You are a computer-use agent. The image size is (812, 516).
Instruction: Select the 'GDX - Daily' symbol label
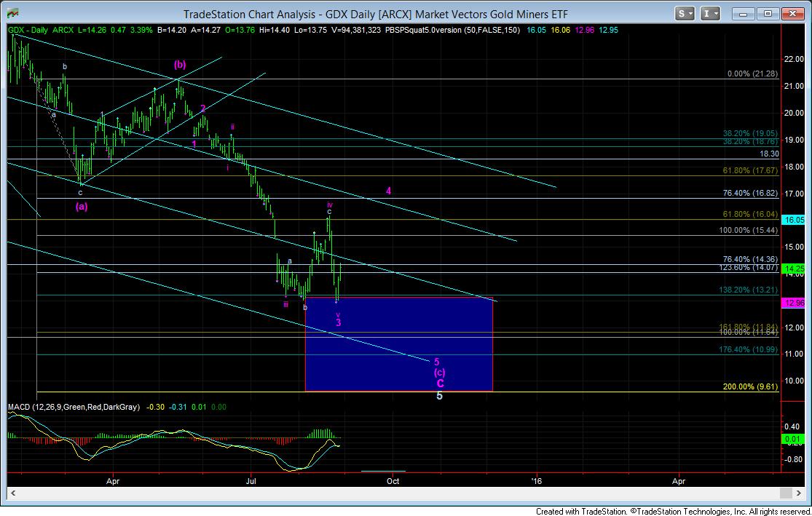[x=28, y=30]
